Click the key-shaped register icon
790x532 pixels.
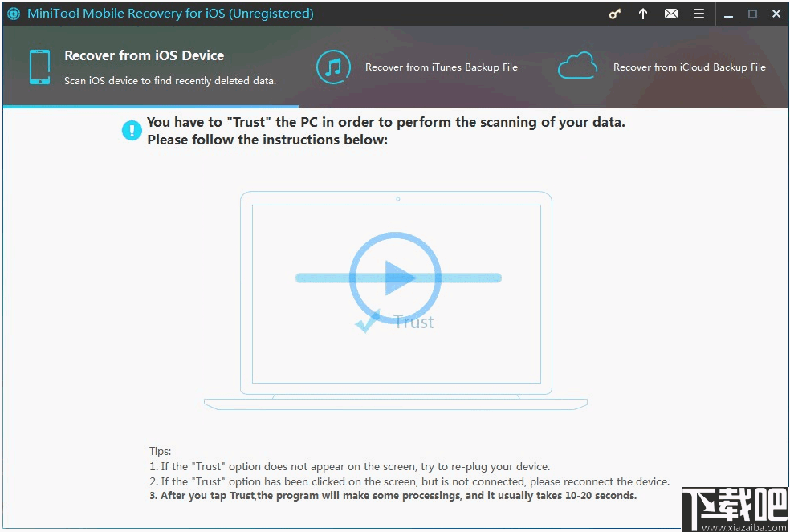[615, 14]
